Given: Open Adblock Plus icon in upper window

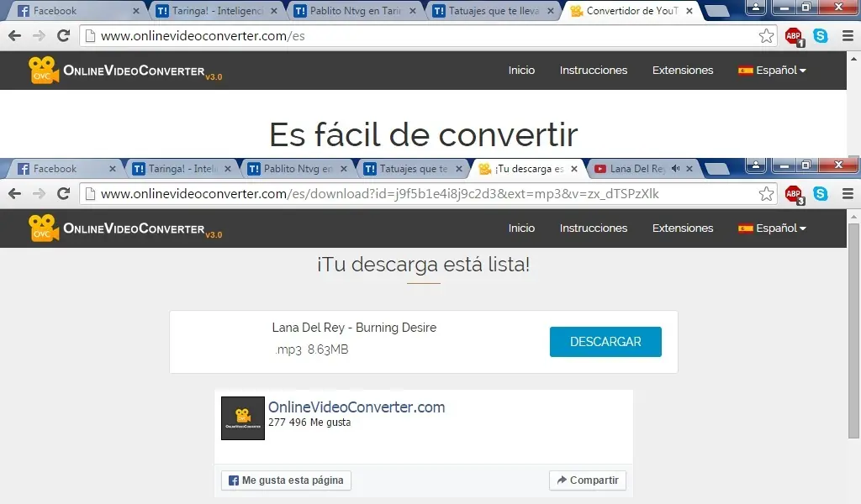Looking at the screenshot, I should [794, 37].
